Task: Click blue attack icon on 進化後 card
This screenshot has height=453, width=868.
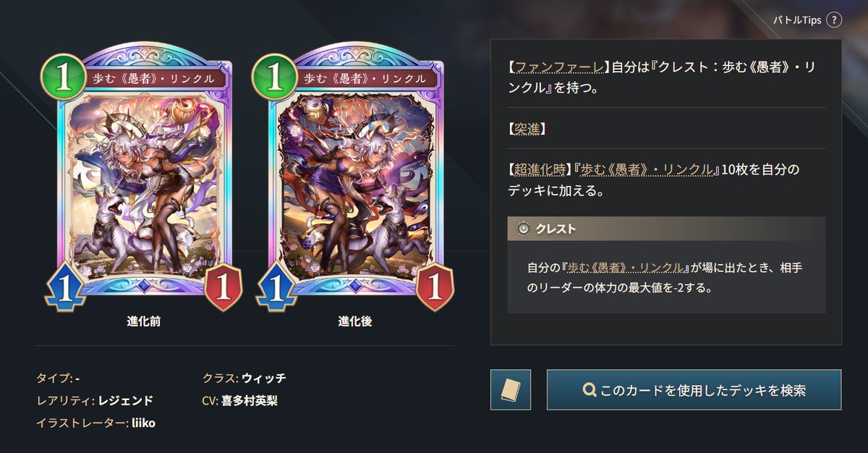Action: [x=275, y=289]
